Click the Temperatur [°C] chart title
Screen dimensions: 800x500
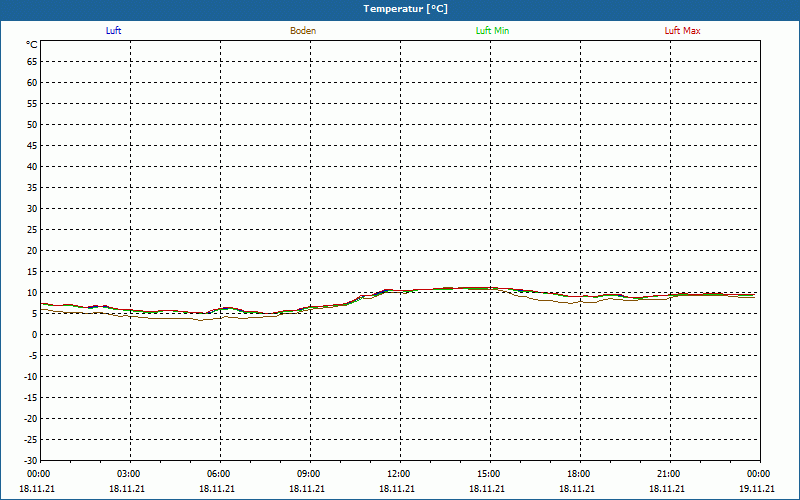[x=406, y=9]
